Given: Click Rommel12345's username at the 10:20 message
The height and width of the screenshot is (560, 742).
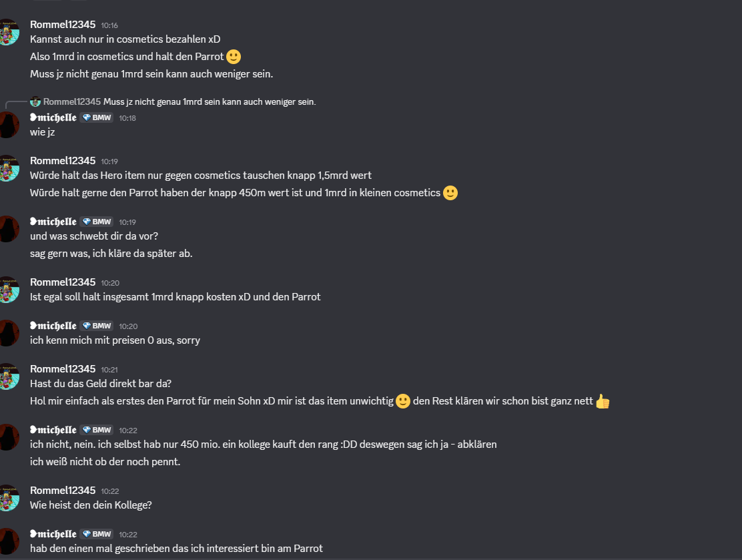Looking at the screenshot, I should [x=63, y=282].
